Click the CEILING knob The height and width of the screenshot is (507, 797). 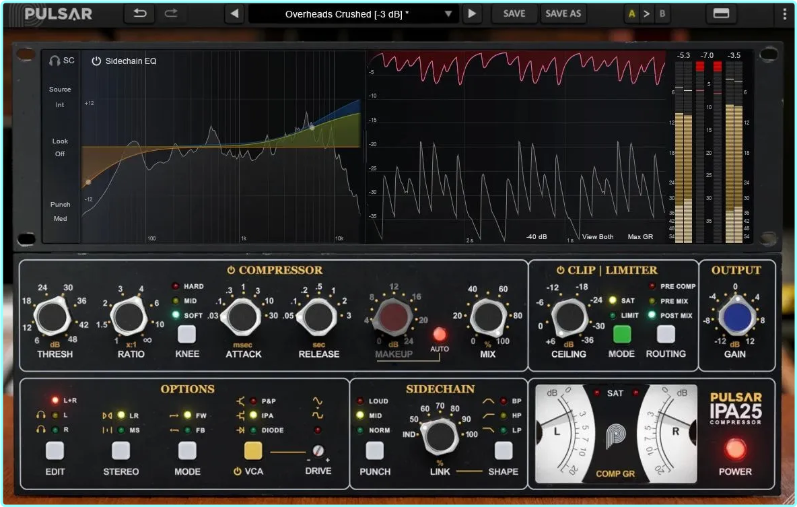coord(569,318)
